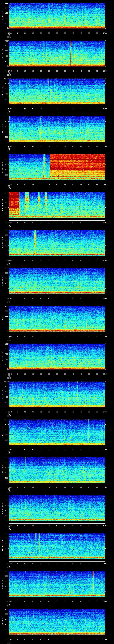Click the "13:28:00" start time label
The height and width of the screenshot is (644, 114).
pyautogui.click(x=9, y=487)
